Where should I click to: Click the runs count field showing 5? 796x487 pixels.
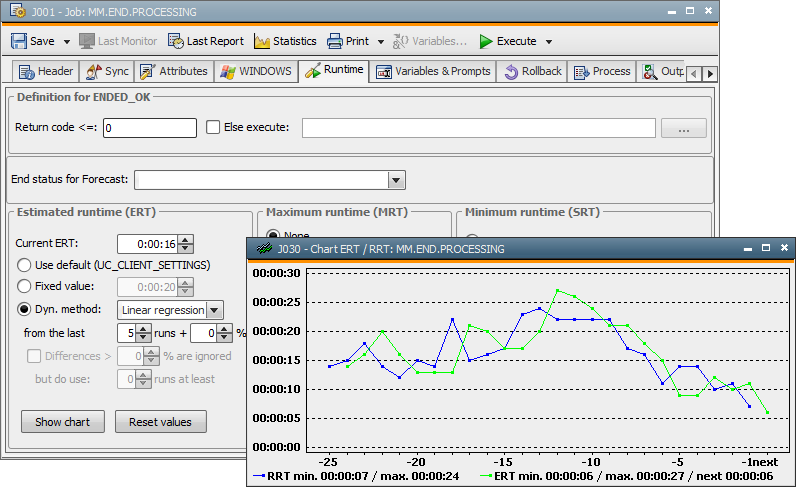point(127,333)
